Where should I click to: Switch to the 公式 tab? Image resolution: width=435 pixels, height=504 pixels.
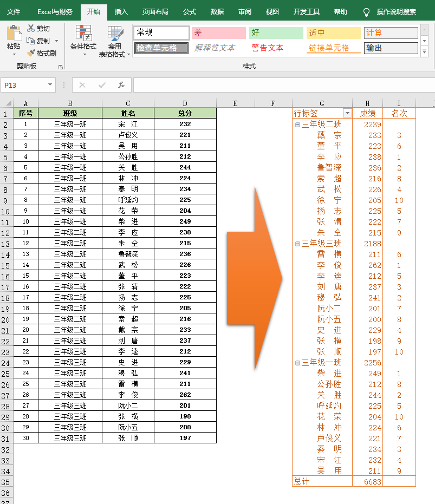click(x=190, y=12)
